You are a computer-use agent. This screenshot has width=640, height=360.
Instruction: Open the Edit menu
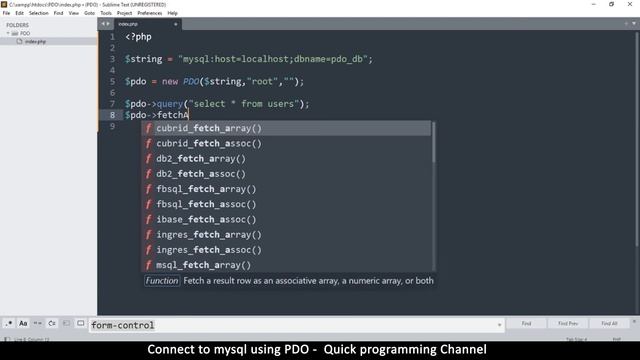(19, 13)
